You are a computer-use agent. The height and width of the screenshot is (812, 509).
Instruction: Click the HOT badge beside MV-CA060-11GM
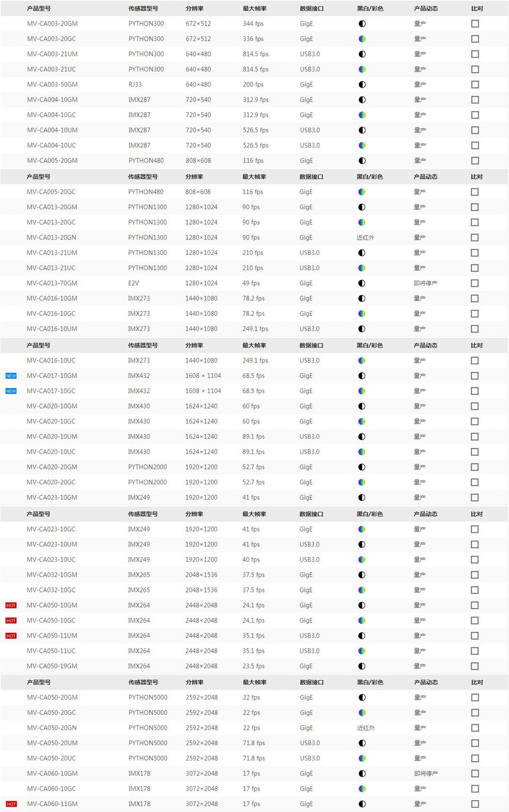pos(11,804)
